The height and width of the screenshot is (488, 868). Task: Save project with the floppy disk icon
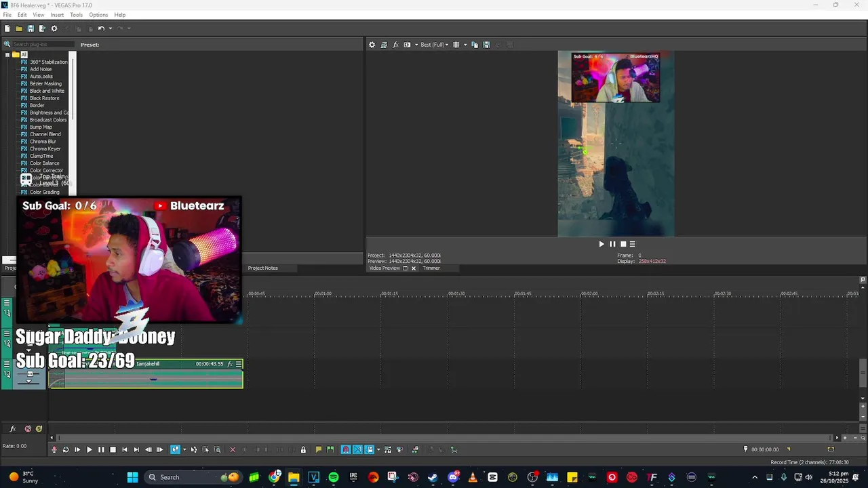31,28
